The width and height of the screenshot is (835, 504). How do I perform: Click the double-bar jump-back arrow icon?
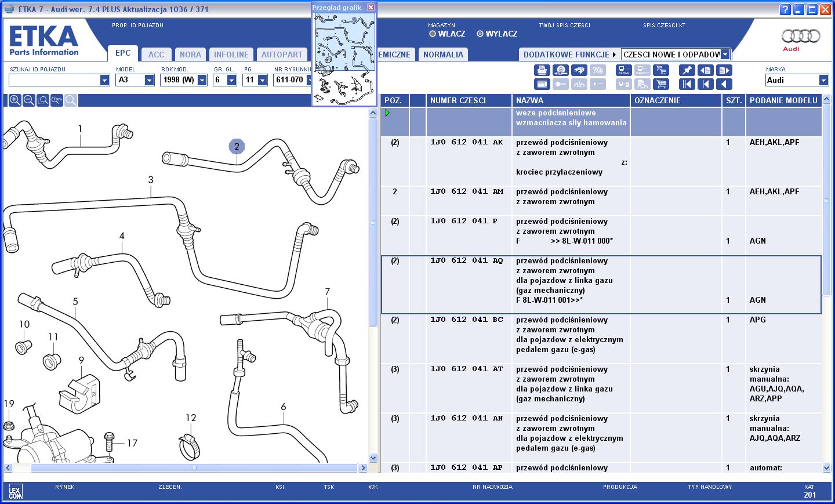coord(687,84)
